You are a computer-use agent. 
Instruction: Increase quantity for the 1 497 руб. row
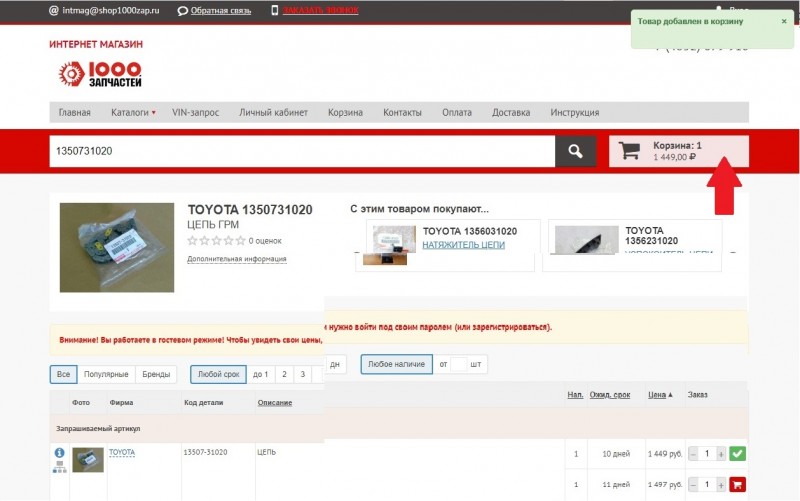point(720,485)
